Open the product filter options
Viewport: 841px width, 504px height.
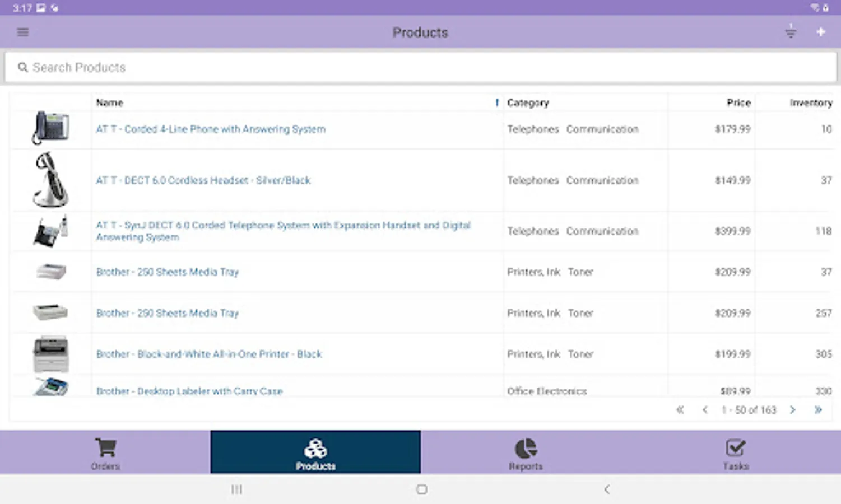(x=791, y=32)
